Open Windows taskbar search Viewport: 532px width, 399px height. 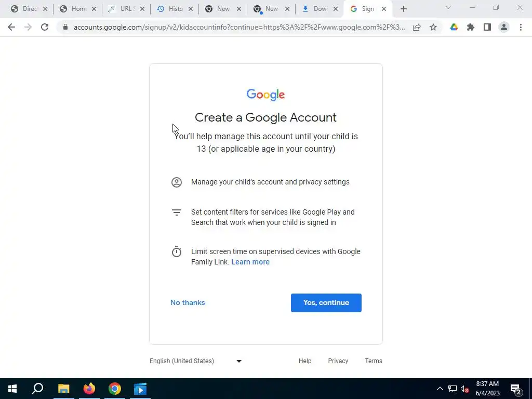pos(37,389)
